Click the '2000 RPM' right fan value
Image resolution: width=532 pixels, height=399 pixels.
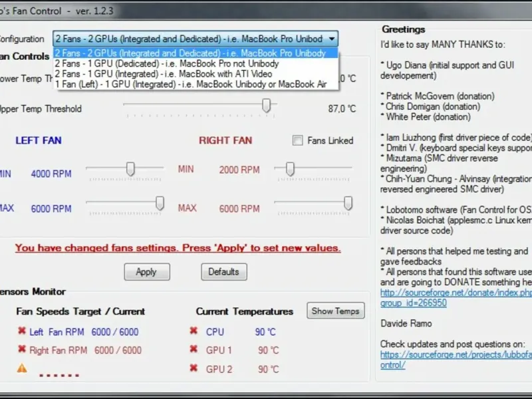pos(239,170)
